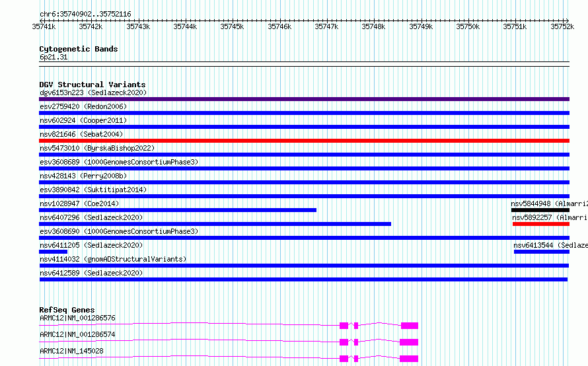Click the 35745k ruler tick label
Screen dimensions: 588x366
click(x=232, y=26)
